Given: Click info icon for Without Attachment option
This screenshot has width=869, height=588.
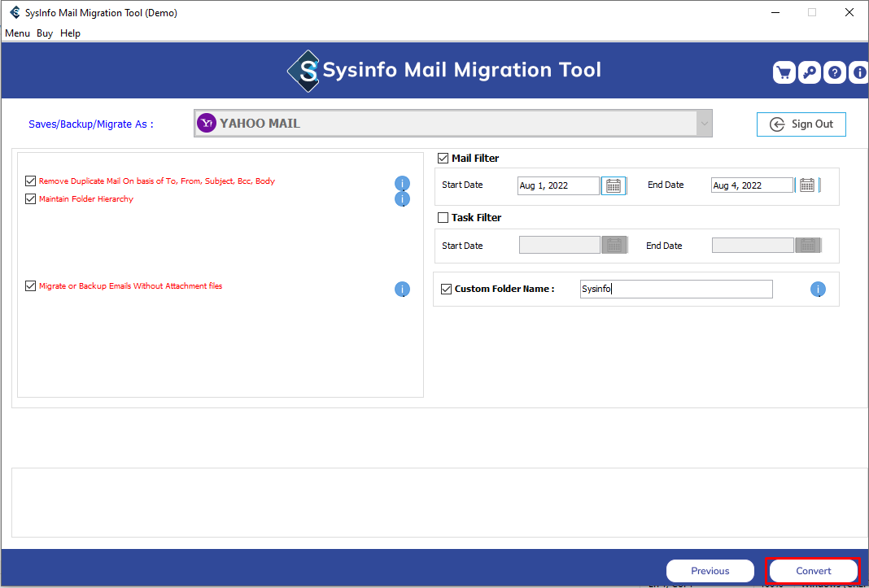Looking at the screenshot, I should (x=402, y=290).
